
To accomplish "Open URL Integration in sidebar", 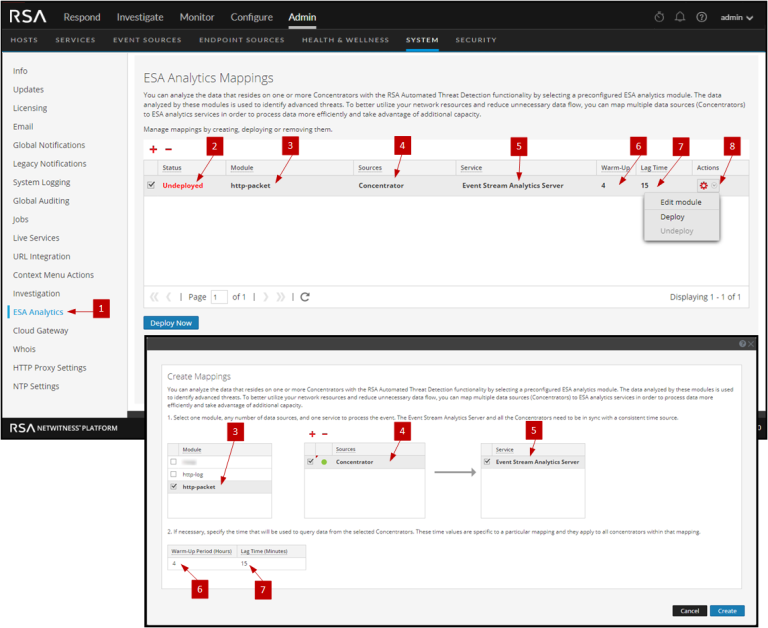I will [x=42, y=257].
